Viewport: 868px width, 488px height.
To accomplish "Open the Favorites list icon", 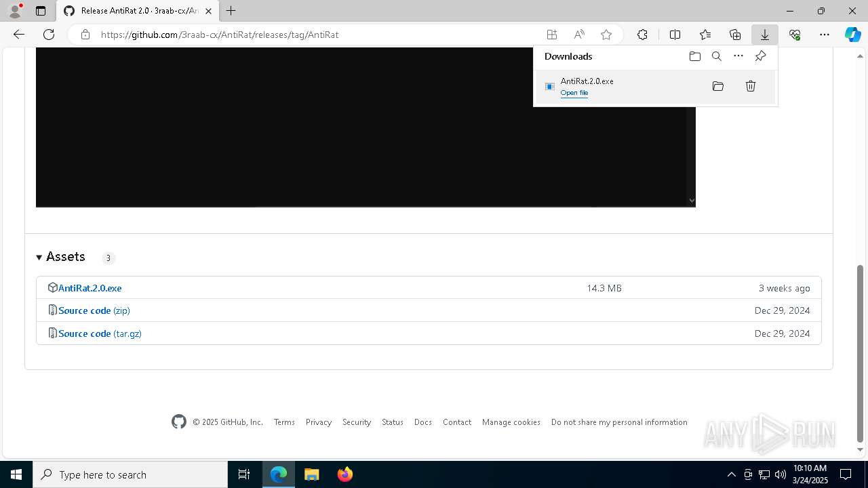I will tap(705, 35).
